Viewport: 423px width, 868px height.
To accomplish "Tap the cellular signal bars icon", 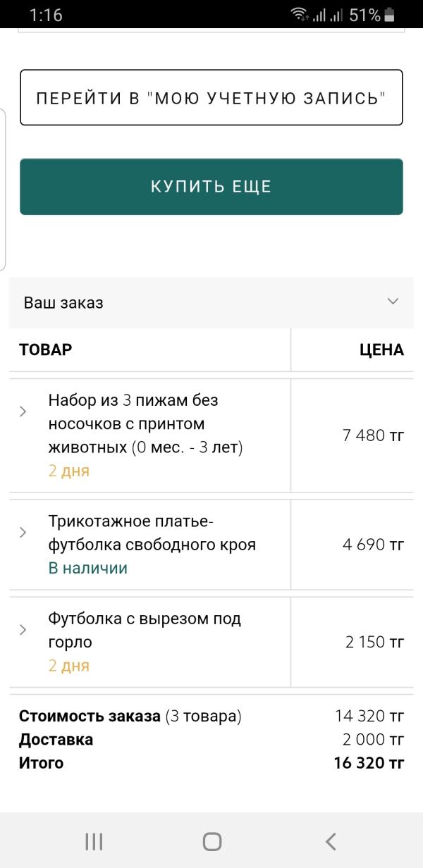I will pos(328,15).
